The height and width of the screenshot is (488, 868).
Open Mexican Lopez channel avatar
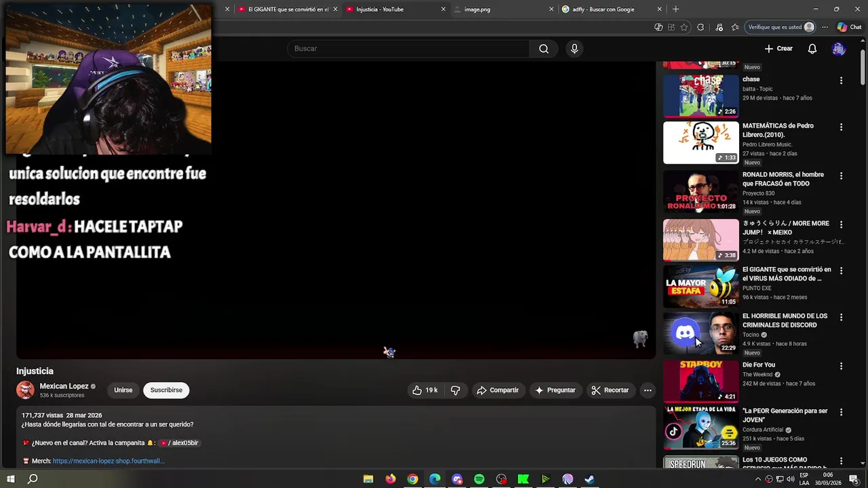point(25,390)
